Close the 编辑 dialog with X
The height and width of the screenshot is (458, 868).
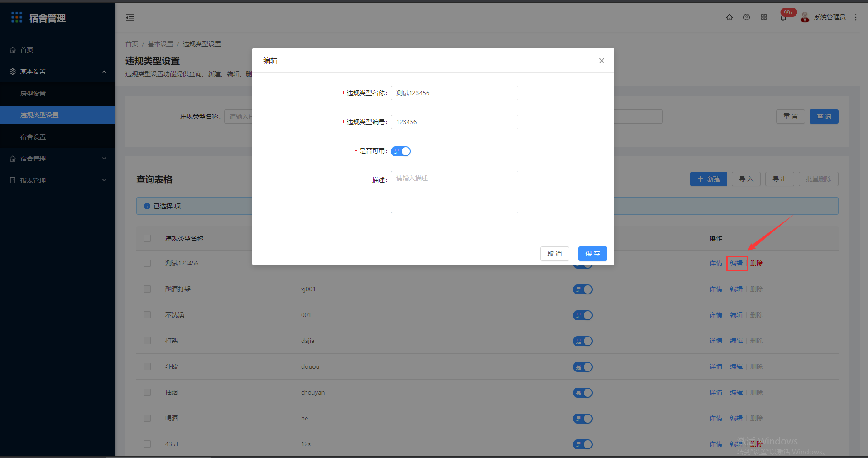[x=602, y=61]
